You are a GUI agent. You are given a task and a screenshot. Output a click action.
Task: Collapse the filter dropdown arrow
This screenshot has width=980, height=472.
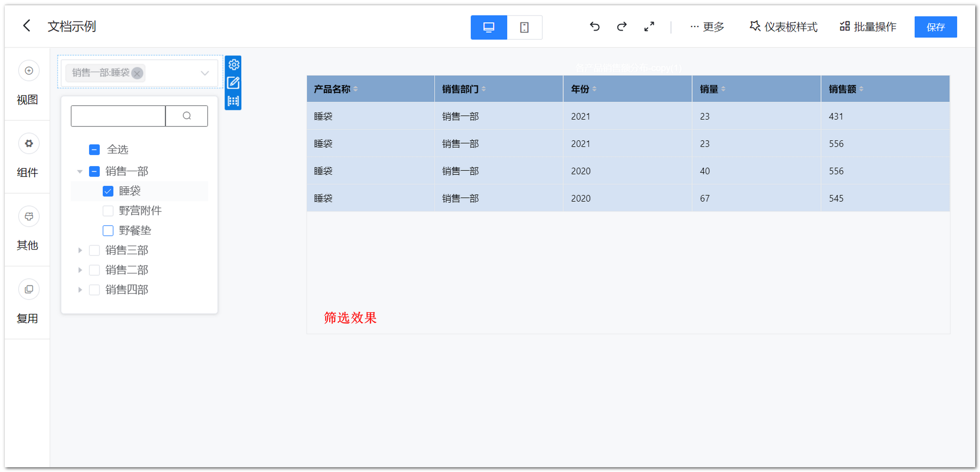tap(205, 73)
